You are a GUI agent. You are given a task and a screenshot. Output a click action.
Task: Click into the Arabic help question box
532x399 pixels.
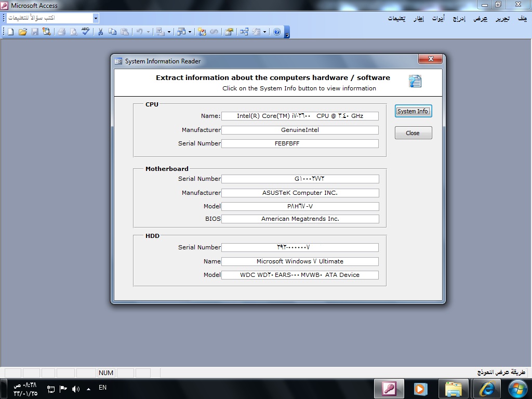click(50, 18)
